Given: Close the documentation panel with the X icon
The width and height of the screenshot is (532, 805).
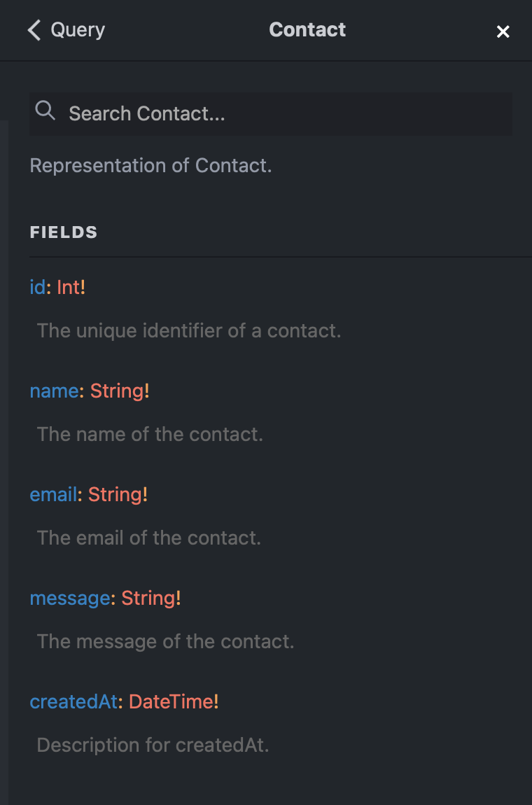Looking at the screenshot, I should click(503, 31).
